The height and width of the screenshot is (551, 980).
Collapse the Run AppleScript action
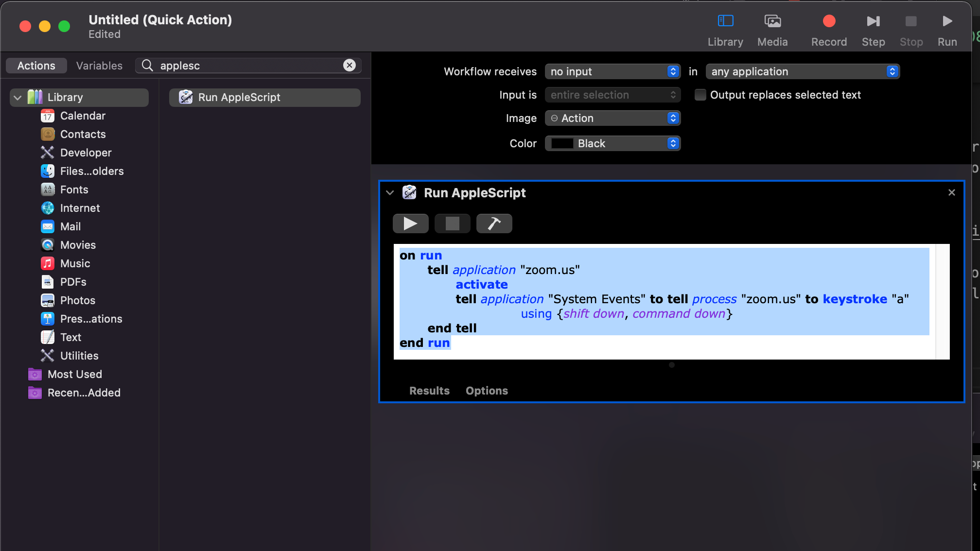[389, 192]
